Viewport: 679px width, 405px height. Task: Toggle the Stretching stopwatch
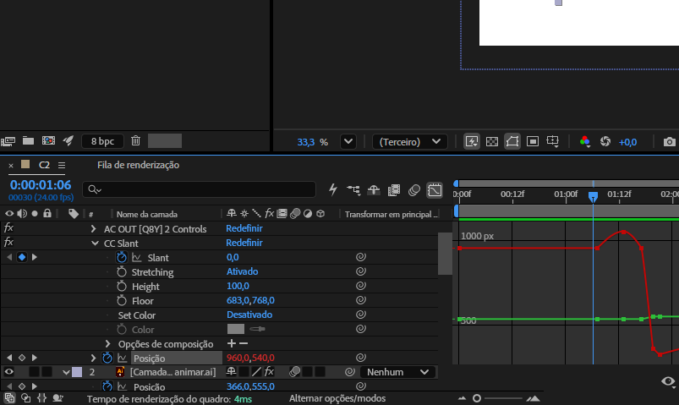click(x=121, y=272)
